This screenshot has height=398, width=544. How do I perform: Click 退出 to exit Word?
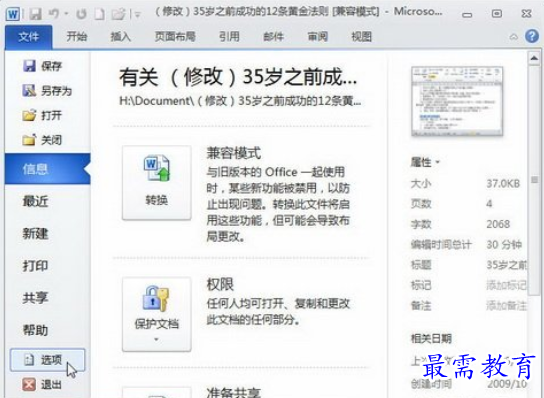click(42, 384)
